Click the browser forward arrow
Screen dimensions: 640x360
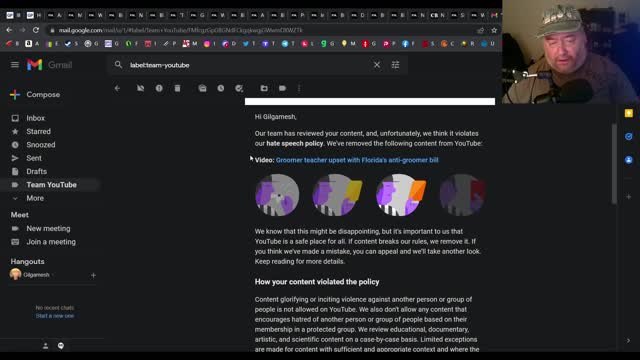22,30
